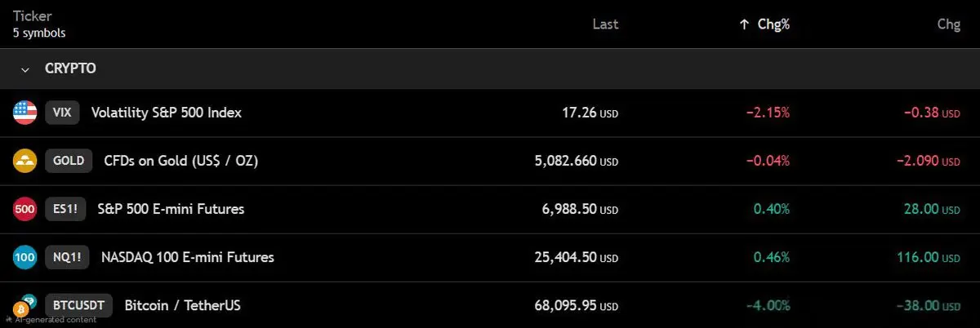Viewport: 980px width, 328px height.
Task: Collapse the CRYPTO group chevron
Action: 25,69
